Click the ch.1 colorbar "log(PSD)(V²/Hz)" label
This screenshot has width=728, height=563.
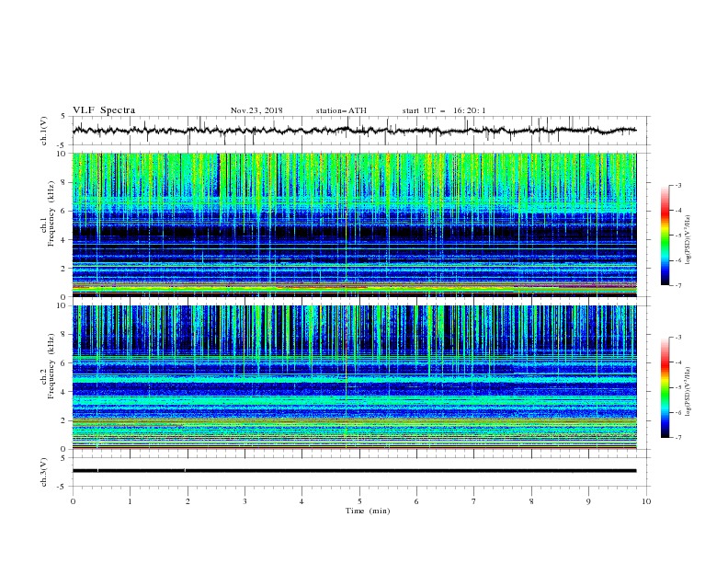(x=688, y=240)
